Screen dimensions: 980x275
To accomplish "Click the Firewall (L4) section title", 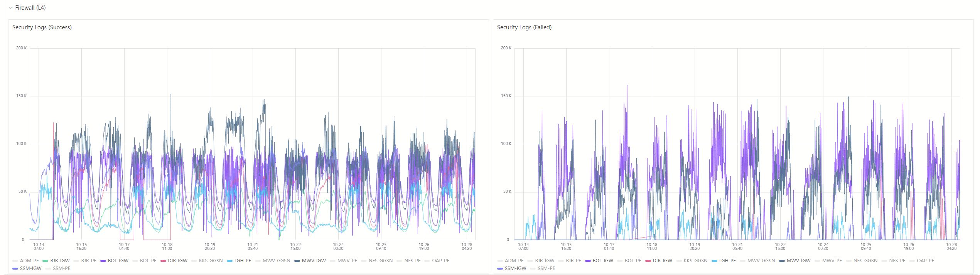I will tap(30, 8).
